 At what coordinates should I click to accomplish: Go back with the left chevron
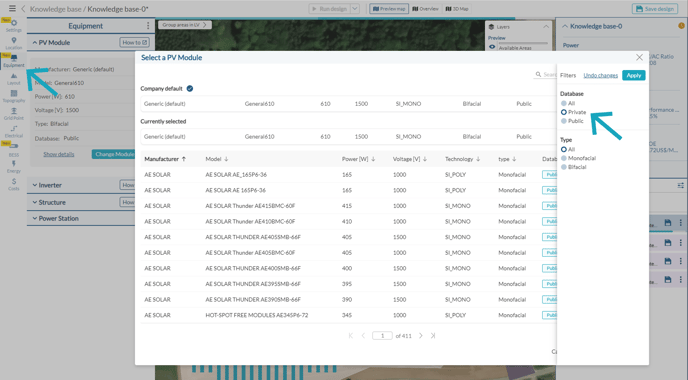point(23,9)
